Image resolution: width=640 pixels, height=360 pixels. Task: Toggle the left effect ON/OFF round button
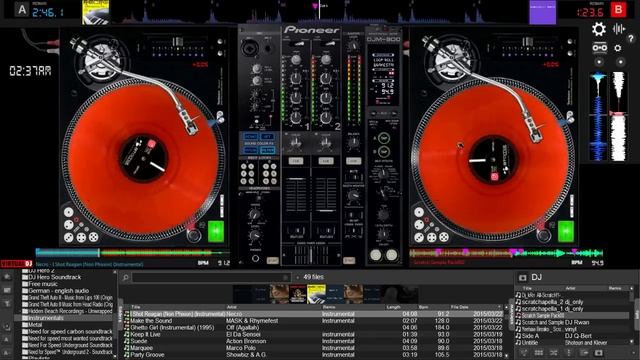pos(376,255)
